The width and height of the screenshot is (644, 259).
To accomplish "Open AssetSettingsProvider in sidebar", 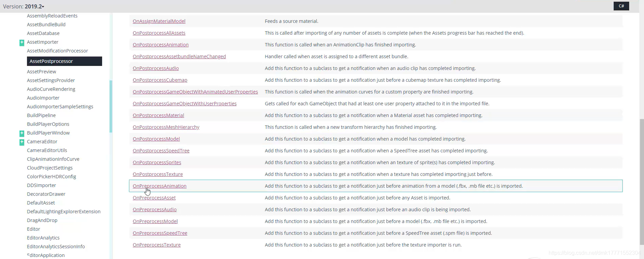I will [x=51, y=80].
